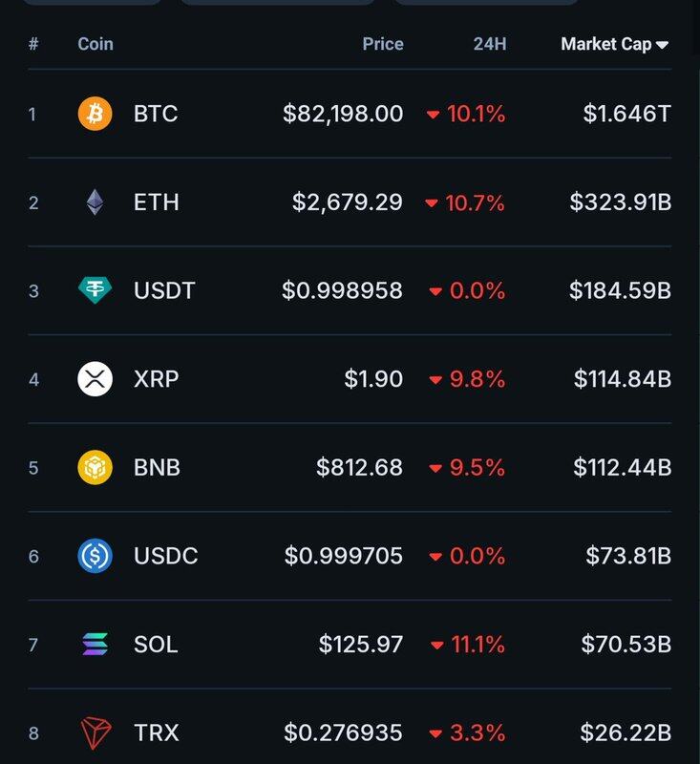Click the TRON TRX icon
The image size is (700, 764).
pyautogui.click(x=95, y=733)
